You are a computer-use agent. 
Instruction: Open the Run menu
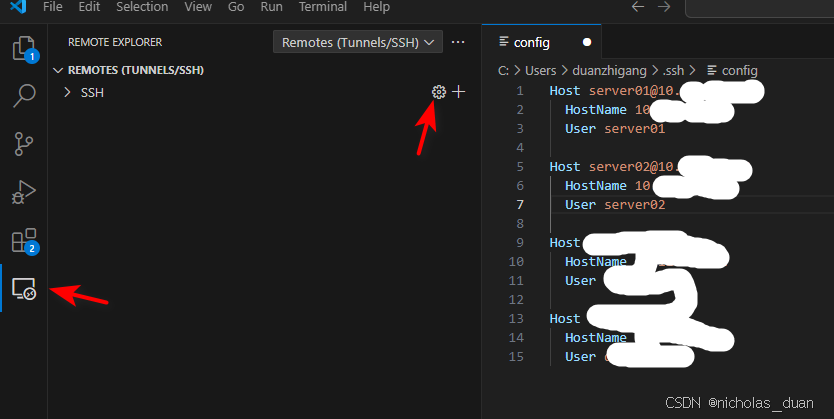pyautogui.click(x=271, y=7)
